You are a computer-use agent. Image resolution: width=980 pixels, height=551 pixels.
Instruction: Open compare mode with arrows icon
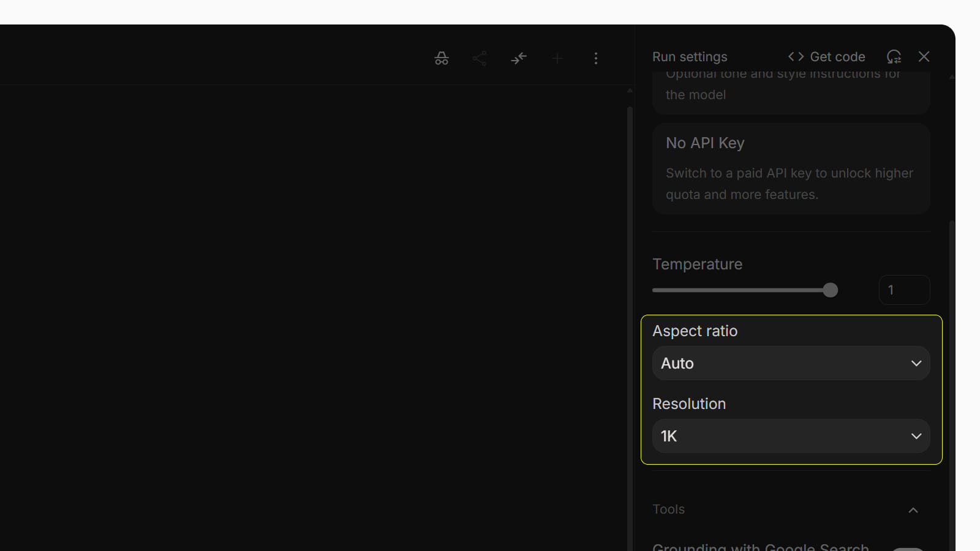click(519, 58)
